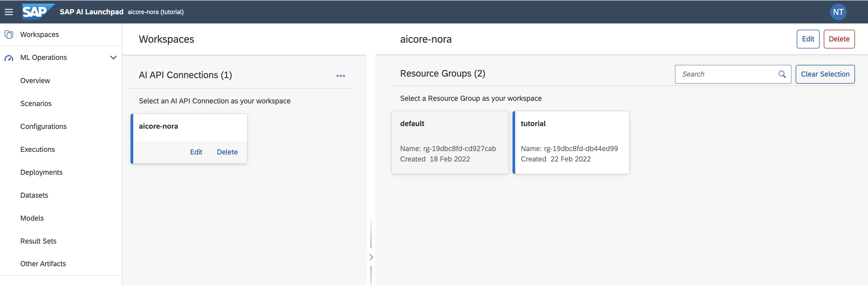The image size is (868, 285).
Task: Click 'aicore-nora (tutorial)' header text
Action: tap(156, 12)
